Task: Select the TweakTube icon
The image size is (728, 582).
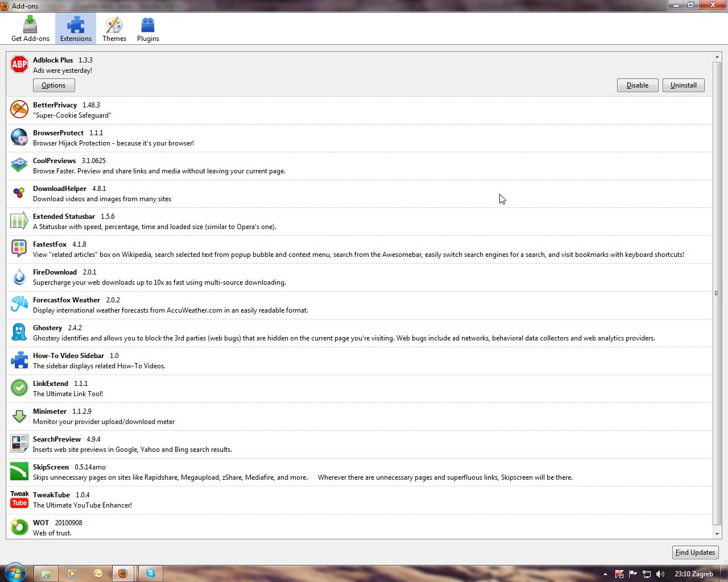Action: point(19,499)
